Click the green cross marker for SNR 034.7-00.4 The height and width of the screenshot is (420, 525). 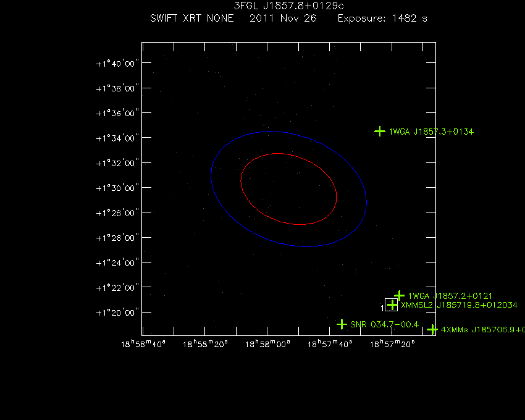tap(342, 324)
